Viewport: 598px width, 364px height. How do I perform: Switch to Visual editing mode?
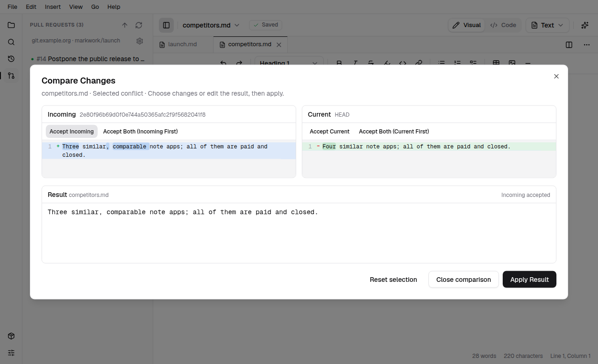tap(467, 25)
